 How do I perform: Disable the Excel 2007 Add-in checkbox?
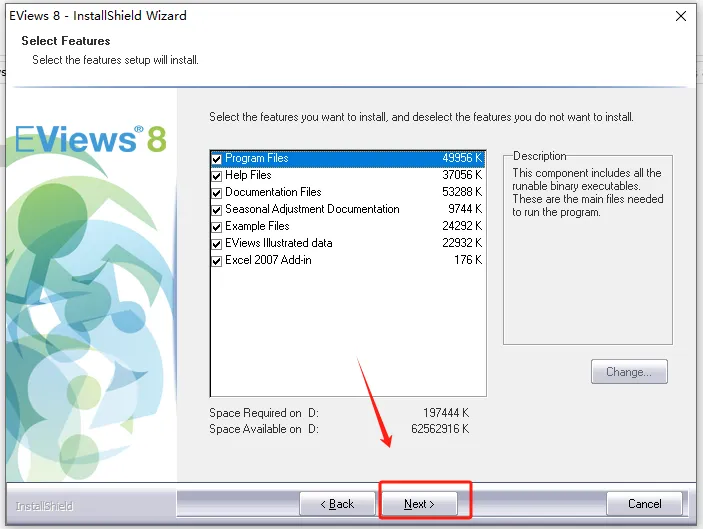pyautogui.click(x=217, y=261)
